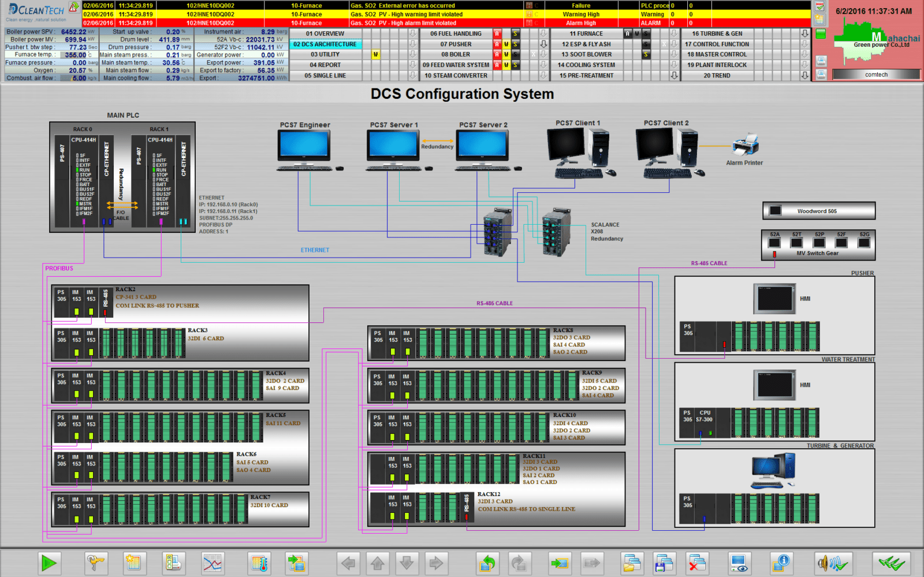This screenshot has width=924, height=577.
Task: Click the Woodword 505 button
Action: point(818,211)
